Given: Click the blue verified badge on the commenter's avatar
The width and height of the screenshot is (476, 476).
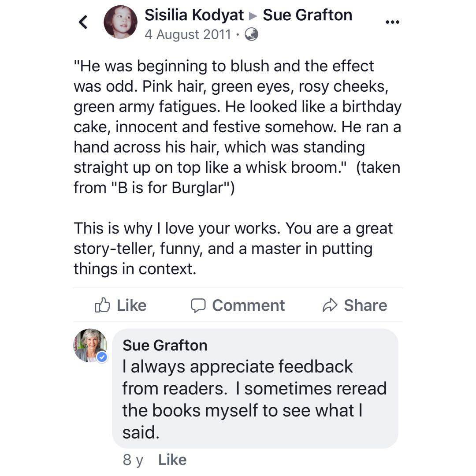Looking at the screenshot, I should pyautogui.click(x=102, y=357).
